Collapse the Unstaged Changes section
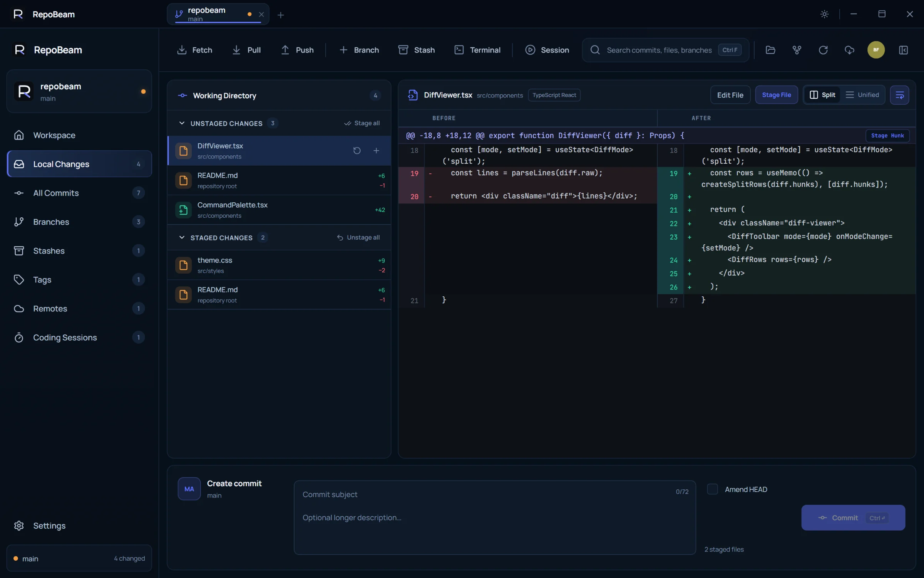924x578 pixels. pos(182,123)
